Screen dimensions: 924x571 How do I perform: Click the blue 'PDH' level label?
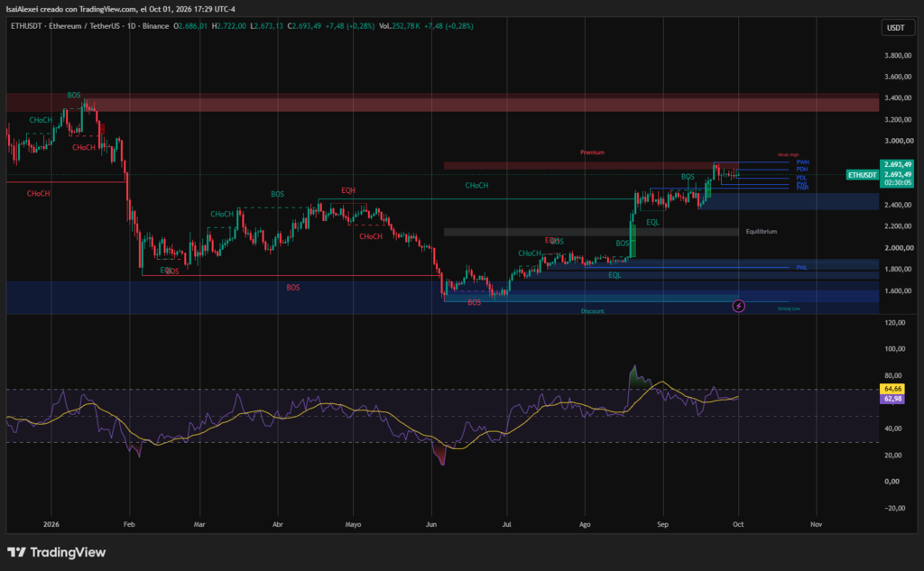pyautogui.click(x=802, y=169)
